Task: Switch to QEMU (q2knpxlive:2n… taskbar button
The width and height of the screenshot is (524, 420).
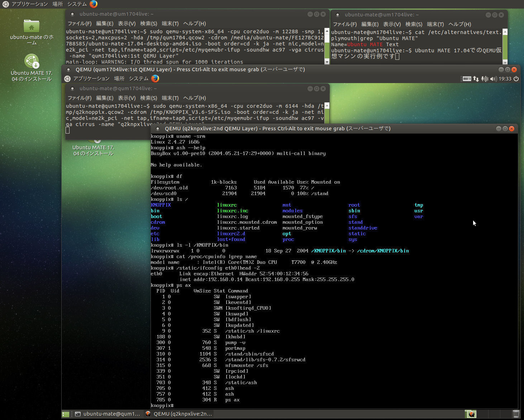Action: pos(178,414)
